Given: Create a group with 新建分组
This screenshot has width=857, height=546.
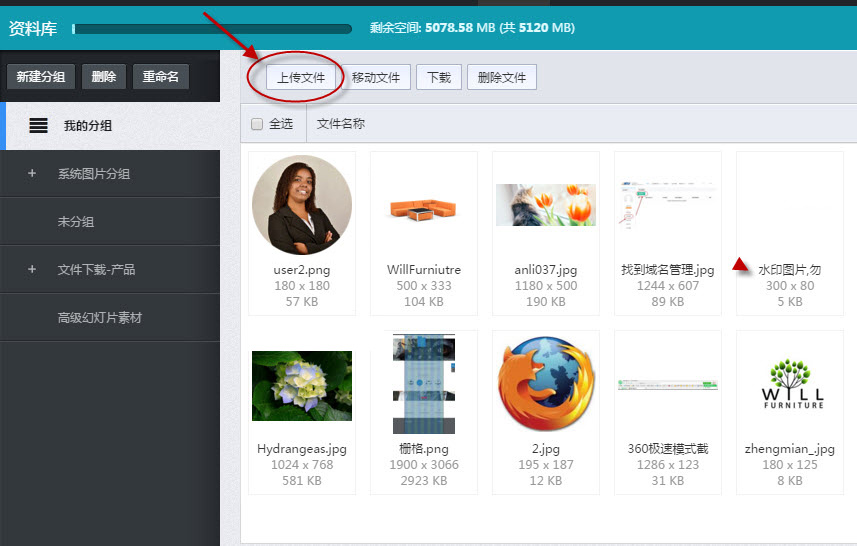Looking at the screenshot, I should (41, 77).
